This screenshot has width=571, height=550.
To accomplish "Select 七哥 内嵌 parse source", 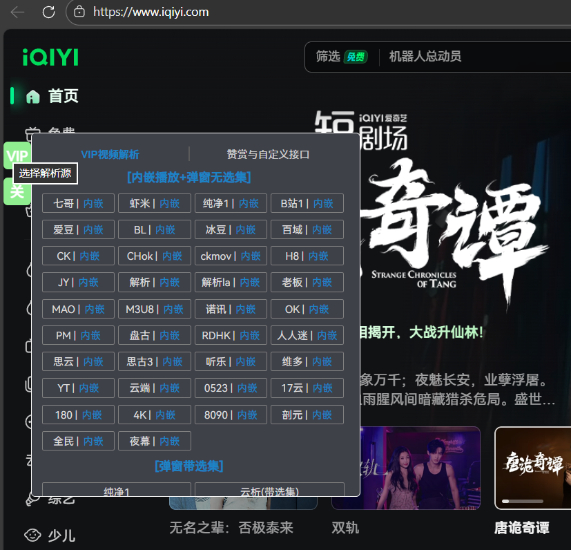I will click(x=78, y=203).
